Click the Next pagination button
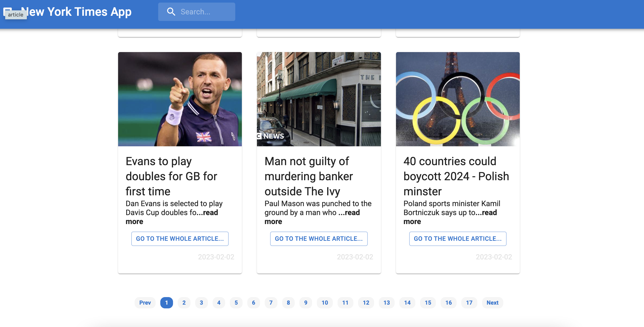The image size is (644, 327). pos(492,302)
